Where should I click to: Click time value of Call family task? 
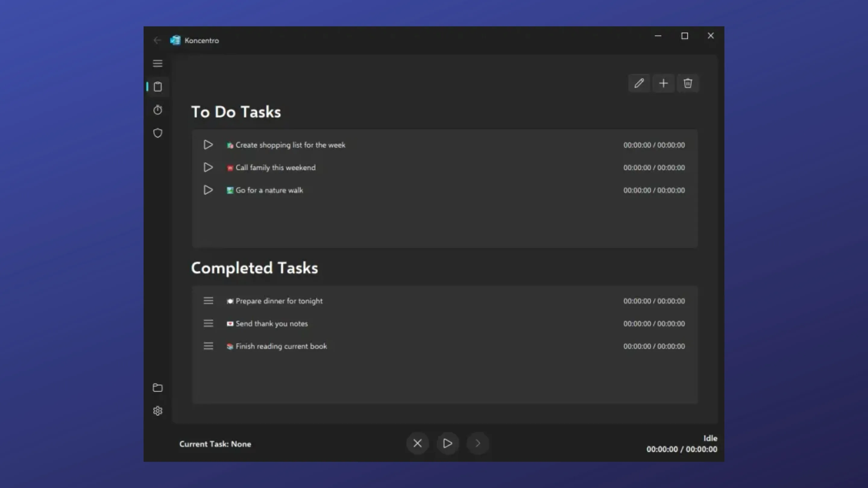pos(654,168)
